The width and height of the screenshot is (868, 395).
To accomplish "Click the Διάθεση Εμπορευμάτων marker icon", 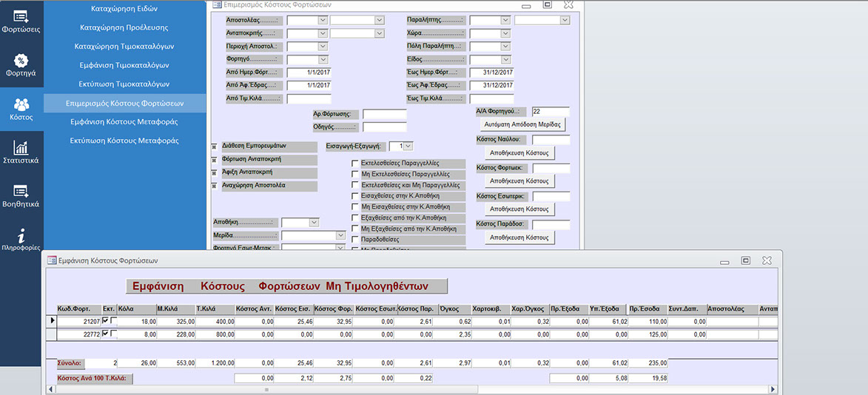I will pyautogui.click(x=215, y=146).
